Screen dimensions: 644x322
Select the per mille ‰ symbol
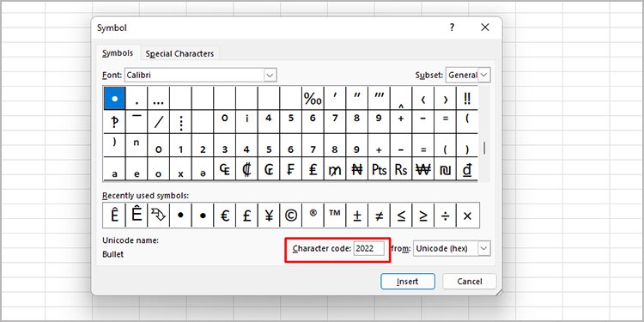[x=313, y=98]
